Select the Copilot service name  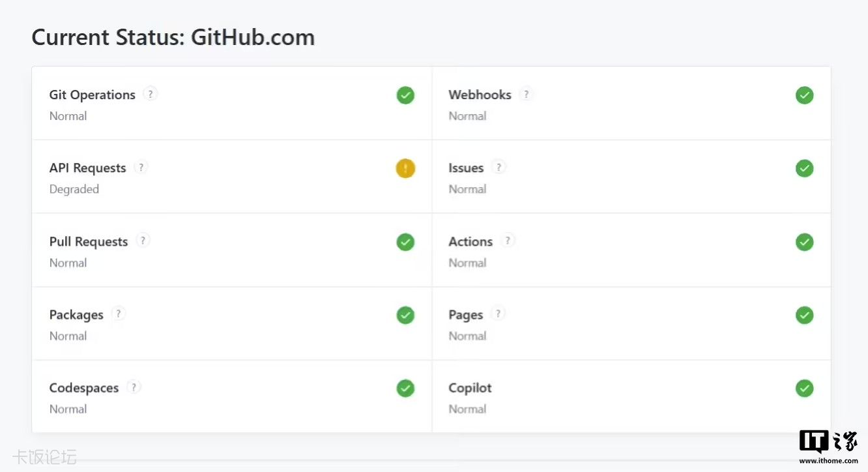tap(470, 388)
